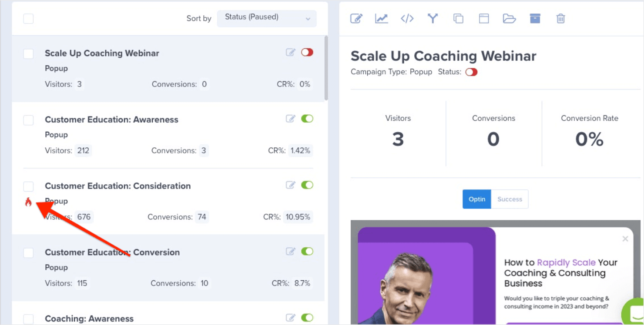Close the popup preview with the X
This screenshot has width=644, height=325.
(625, 239)
